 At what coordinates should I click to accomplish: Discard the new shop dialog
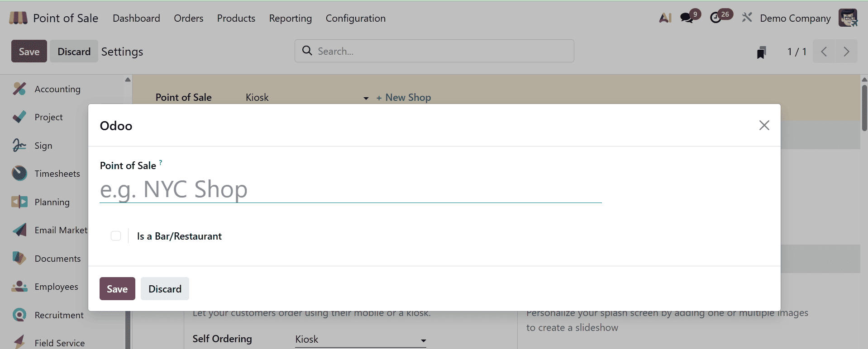pos(165,289)
